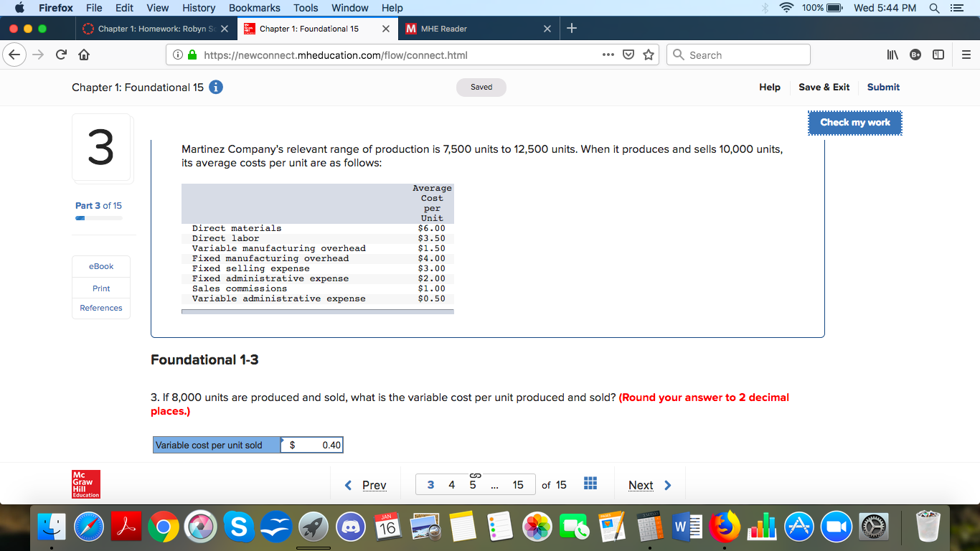Click the Submit link
This screenshot has width=980, height=551.
[883, 87]
